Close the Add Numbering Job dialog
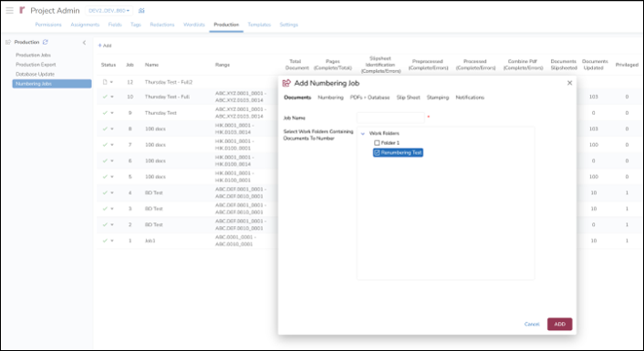The width and height of the screenshot is (644, 351). pos(570,83)
